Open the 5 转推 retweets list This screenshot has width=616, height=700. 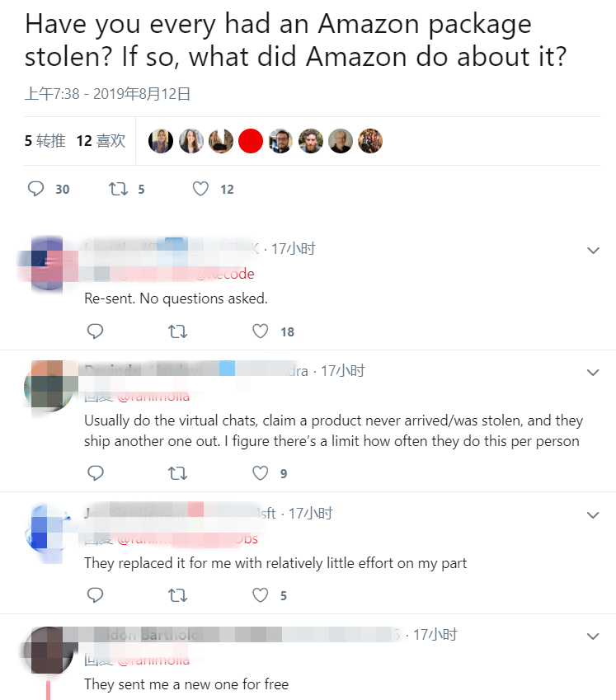[45, 141]
